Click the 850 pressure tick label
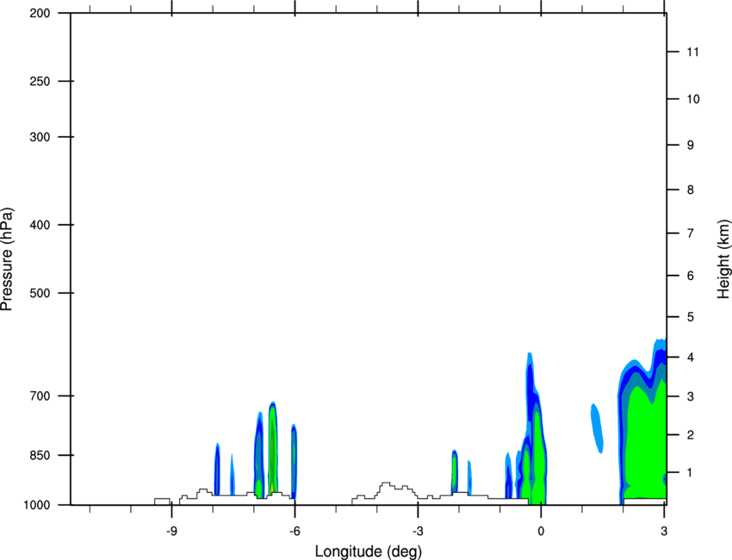Image resolution: width=732 pixels, height=560 pixels. 40,455
